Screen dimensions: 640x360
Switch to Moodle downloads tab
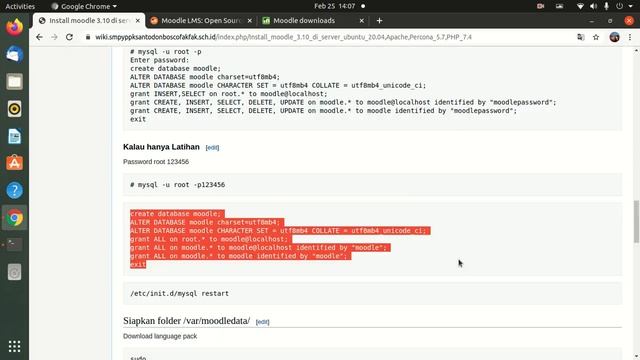(x=313, y=20)
